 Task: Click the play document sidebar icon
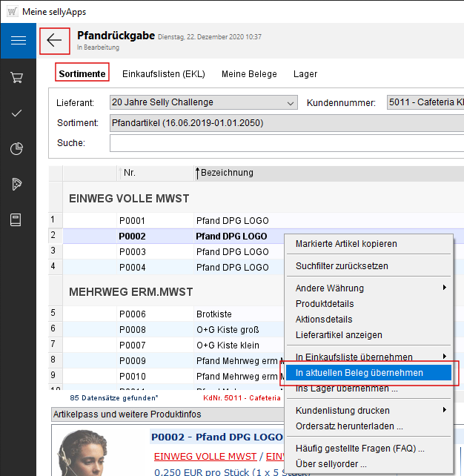(18, 184)
